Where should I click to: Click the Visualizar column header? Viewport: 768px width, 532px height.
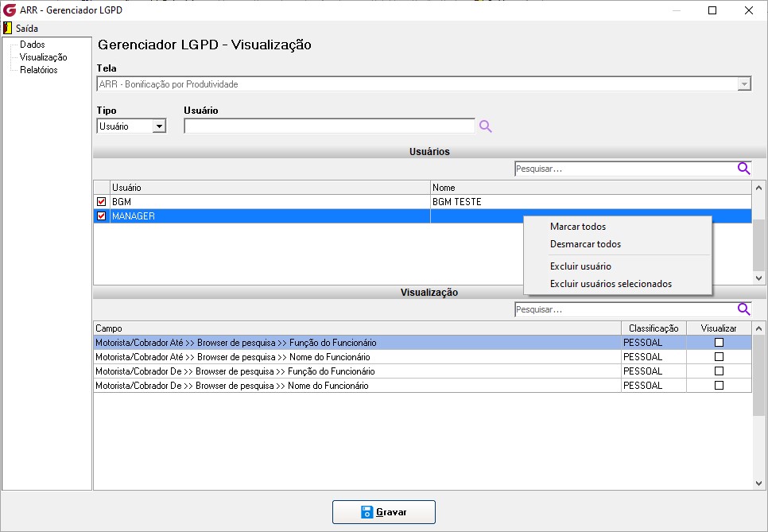[x=719, y=328]
